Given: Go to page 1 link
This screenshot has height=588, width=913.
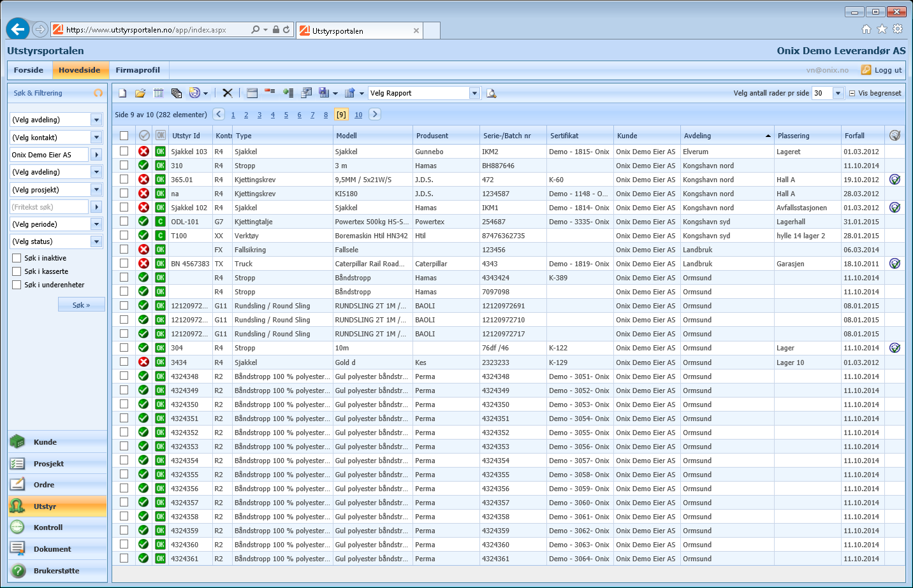Looking at the screenshot, I should (233, 115).
